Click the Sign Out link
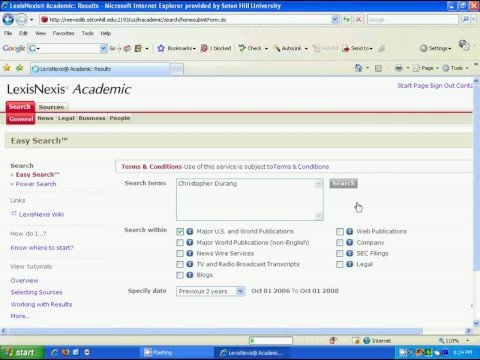Image resolution: width=480 pixels, height=360 pixels. pos(441,86)
